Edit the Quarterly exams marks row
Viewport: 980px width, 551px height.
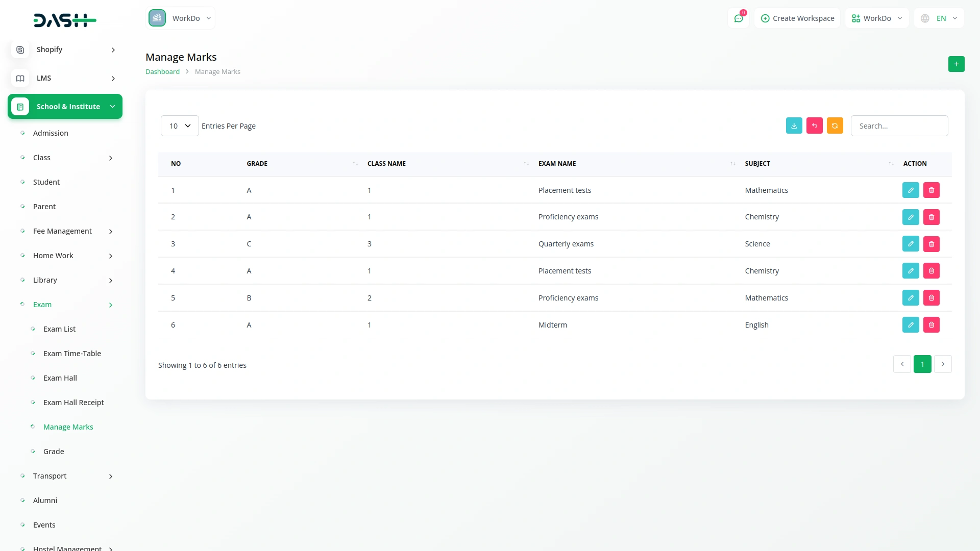pyautogui.click(x=910, y=244)
